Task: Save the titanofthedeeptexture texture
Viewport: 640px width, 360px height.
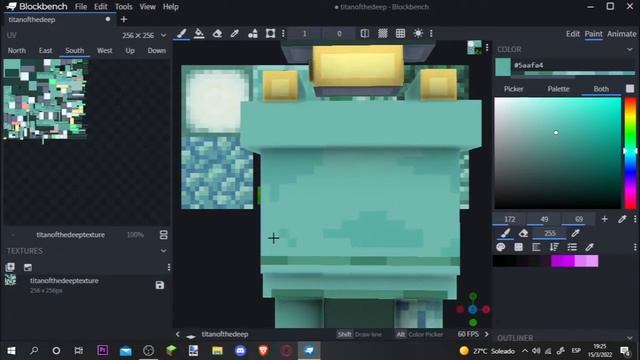Action: click(x=160, y=285)
